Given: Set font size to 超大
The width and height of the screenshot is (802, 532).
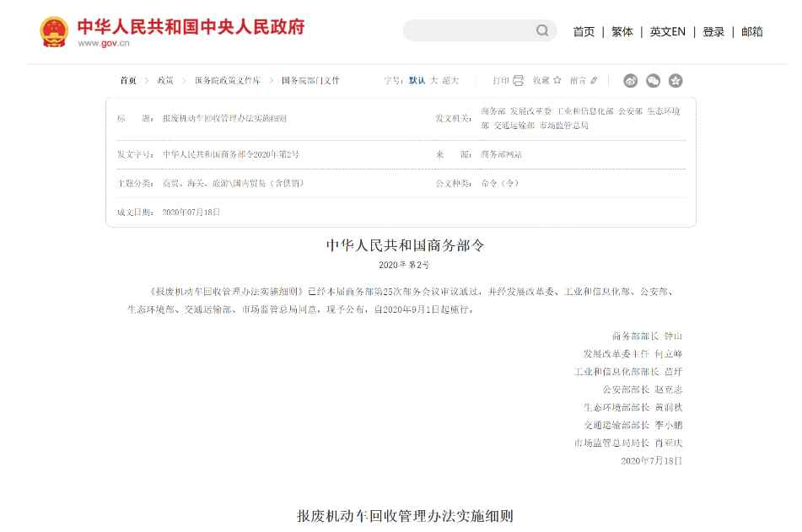Looking at the screenshot, I should pyautogui.click(x=450, y=81).
